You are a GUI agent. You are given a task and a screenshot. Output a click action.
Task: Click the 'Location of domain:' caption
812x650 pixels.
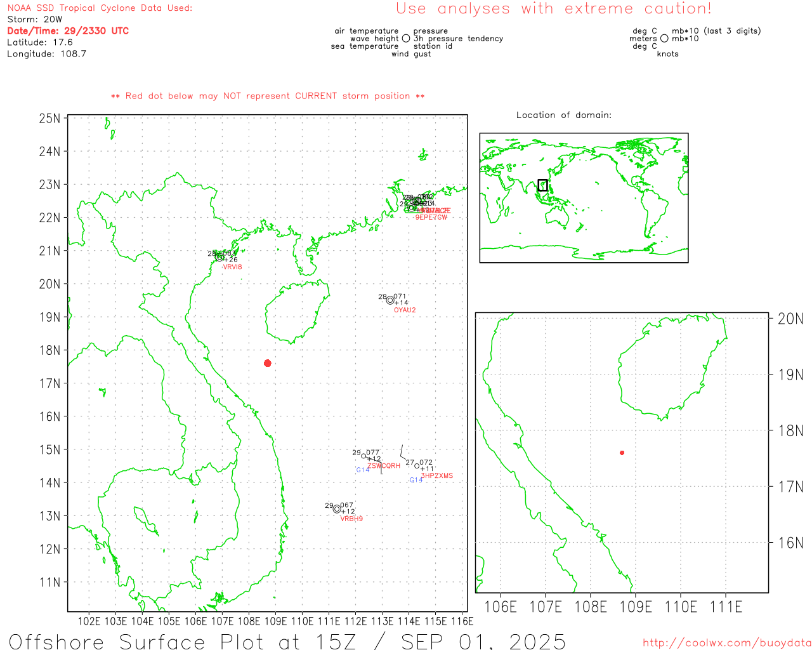coord(564,116)
